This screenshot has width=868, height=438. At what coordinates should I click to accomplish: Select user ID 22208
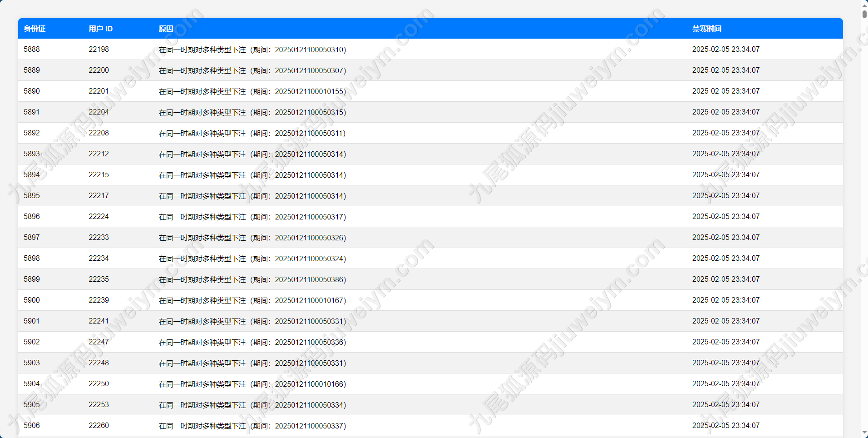coord(99,133)
